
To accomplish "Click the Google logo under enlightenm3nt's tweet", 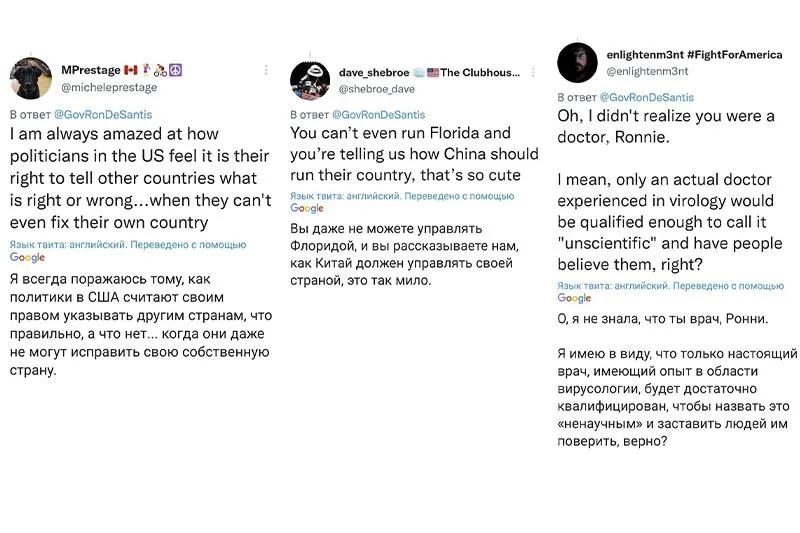I will (574, 298).
